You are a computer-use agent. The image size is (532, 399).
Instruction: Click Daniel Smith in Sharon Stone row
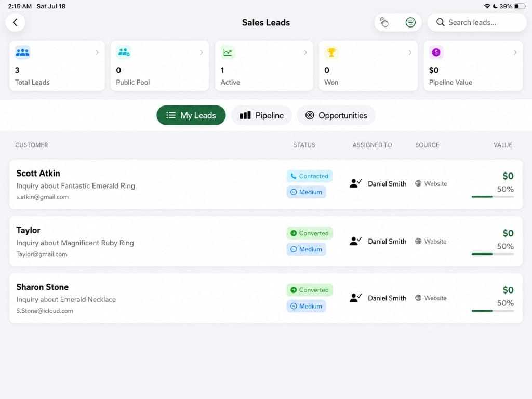click(387, 298)
